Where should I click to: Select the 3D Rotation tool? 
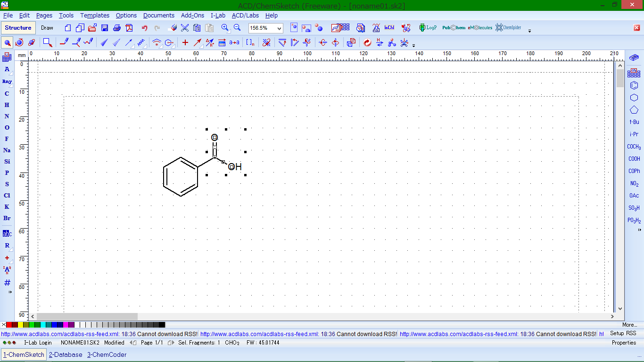[32, 42]
